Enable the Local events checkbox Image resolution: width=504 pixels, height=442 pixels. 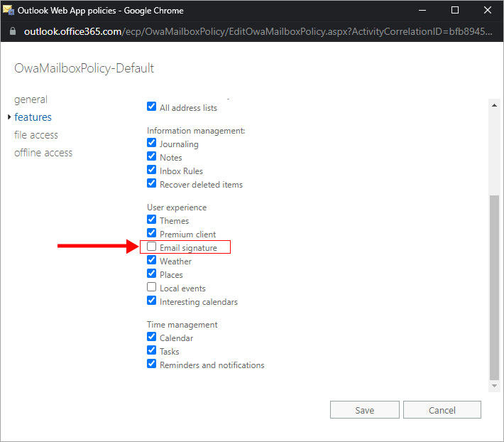(x=151, y=288)
